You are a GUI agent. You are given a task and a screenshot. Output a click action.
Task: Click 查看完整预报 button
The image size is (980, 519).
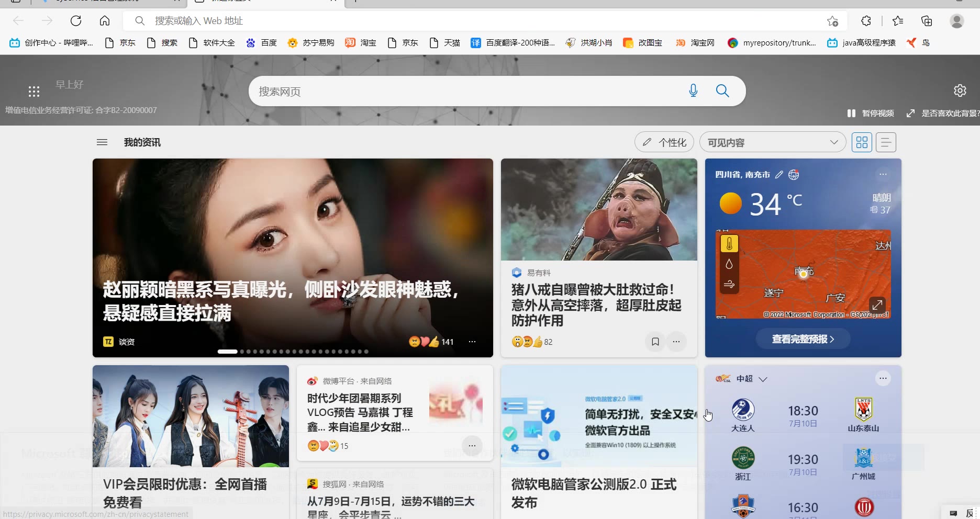click(x=803, y=339)
